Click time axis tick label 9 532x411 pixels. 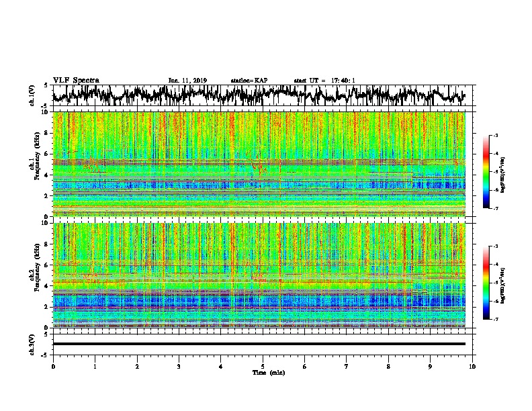tap(430, 367)
